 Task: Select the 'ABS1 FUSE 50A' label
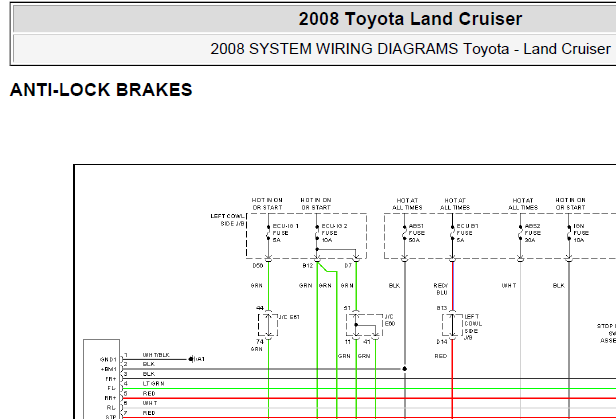click(x=416, y=233)
